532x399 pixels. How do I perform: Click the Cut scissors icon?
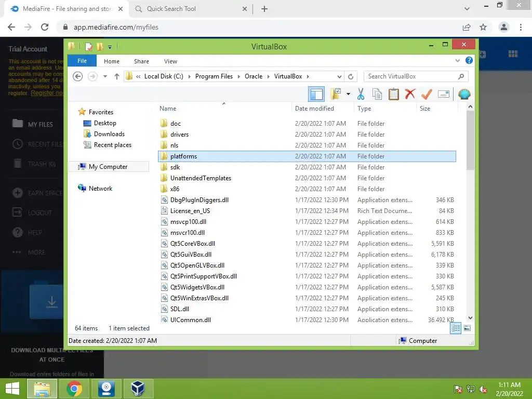[x=361, y=94]
